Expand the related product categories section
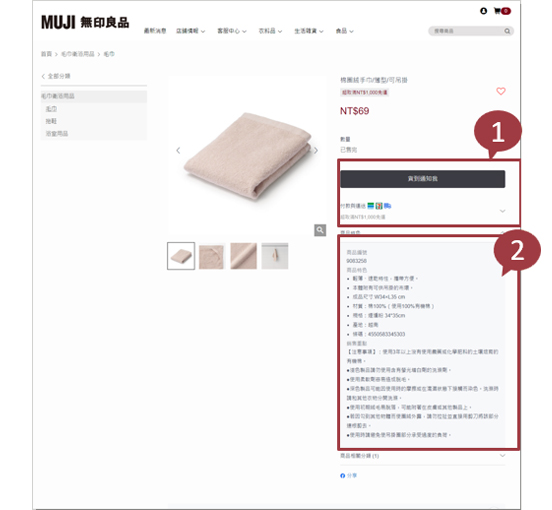552x510 pixels. 422,456
